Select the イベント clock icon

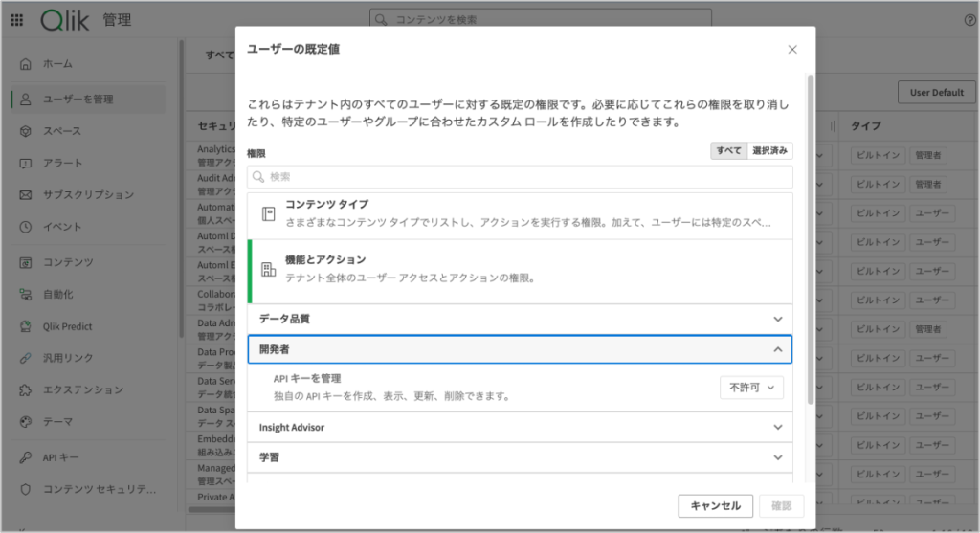[x=26, y=228]
